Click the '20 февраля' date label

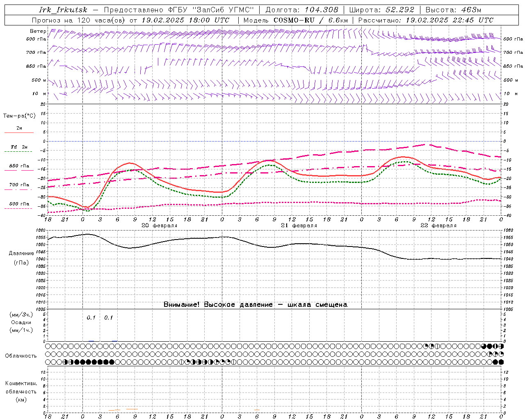coord(159,226)
